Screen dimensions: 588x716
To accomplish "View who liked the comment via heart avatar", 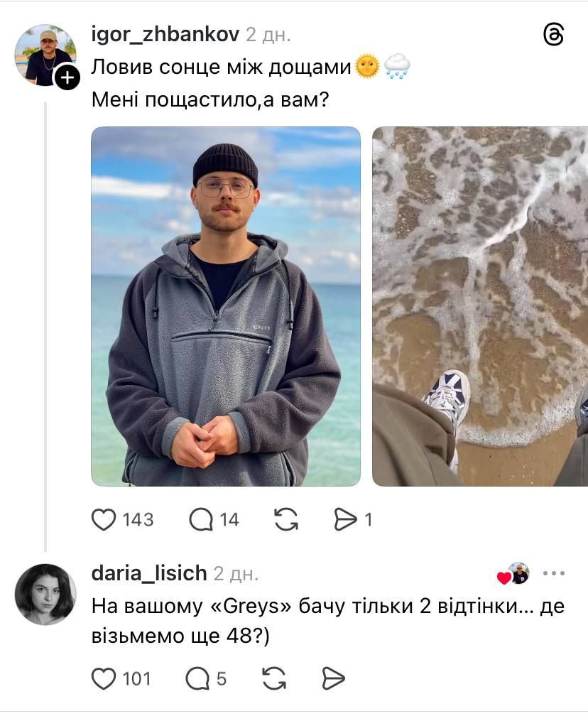I will 513,574.
